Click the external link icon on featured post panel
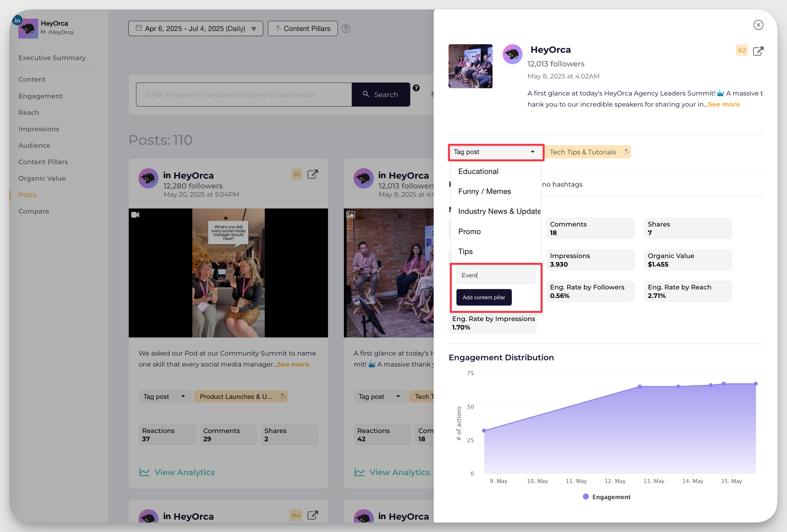The height and width of the screenshot is (532, 787). (758, 51)
